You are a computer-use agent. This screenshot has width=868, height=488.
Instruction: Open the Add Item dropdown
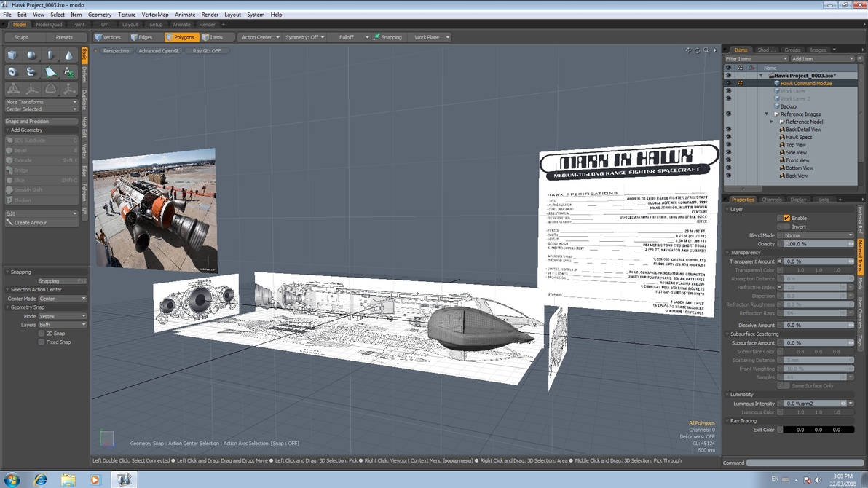click(x=823, y=59)
